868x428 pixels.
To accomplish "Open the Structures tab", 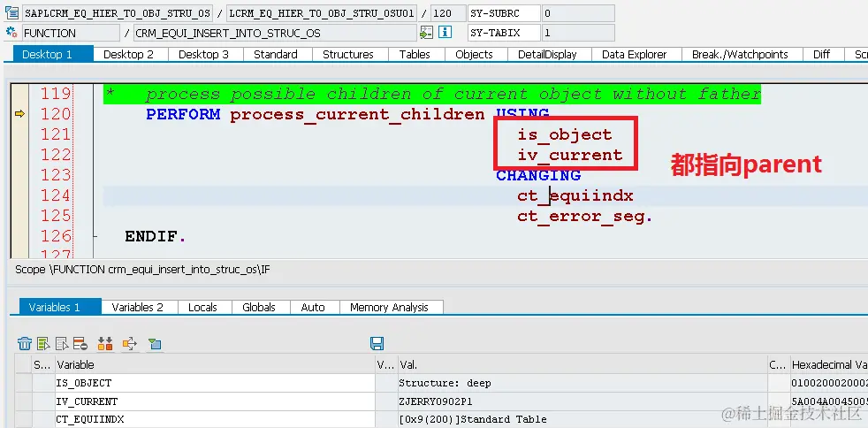I will click(x=348, y=54).
